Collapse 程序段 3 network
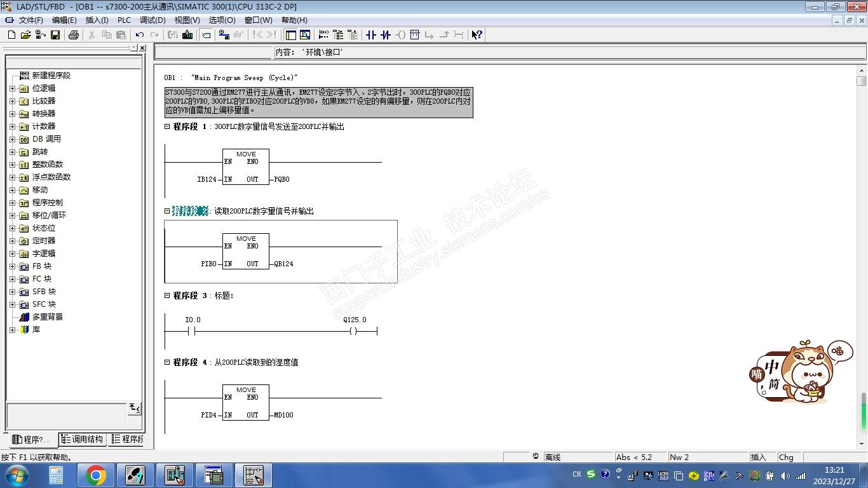Screen dimensions: 868x488 tap(167, 295)
